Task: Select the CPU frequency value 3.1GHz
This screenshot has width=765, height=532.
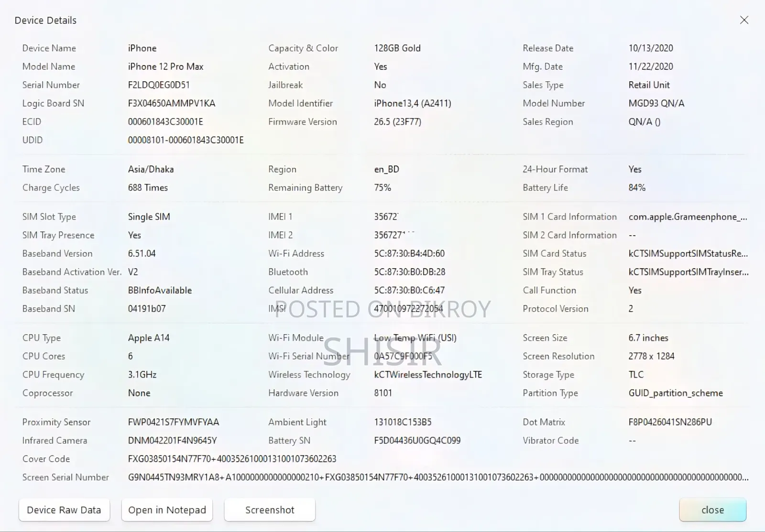Action: [x=142, y=375]
